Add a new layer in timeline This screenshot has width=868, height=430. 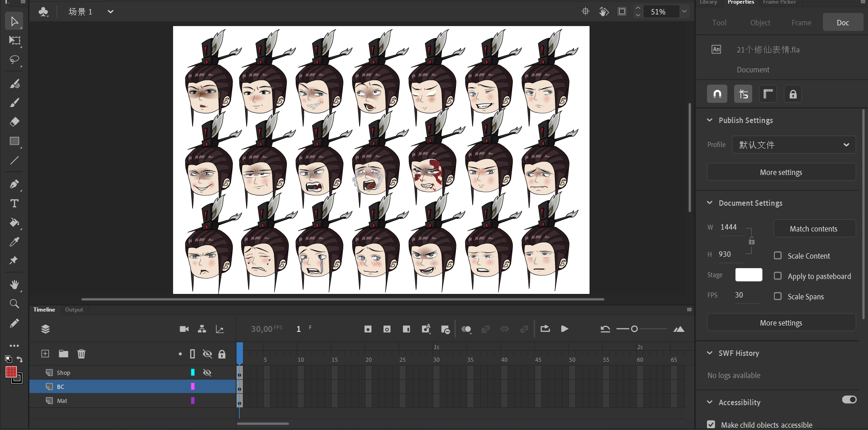[x=45, y=354]
